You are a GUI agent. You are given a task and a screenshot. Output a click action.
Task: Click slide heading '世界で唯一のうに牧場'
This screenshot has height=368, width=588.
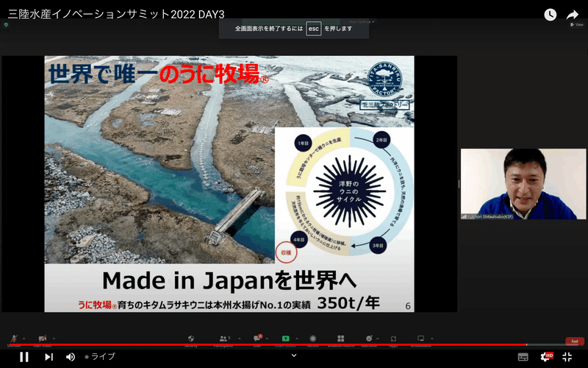[x=157, y=74]
